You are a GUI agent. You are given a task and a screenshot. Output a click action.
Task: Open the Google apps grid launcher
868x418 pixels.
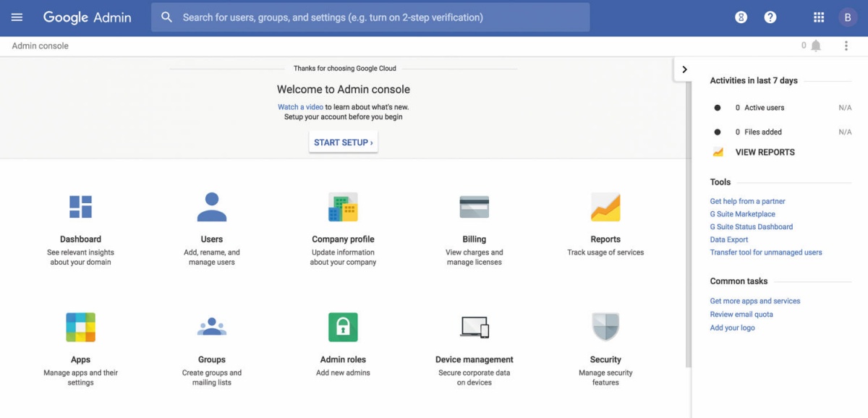pos(819,17)
